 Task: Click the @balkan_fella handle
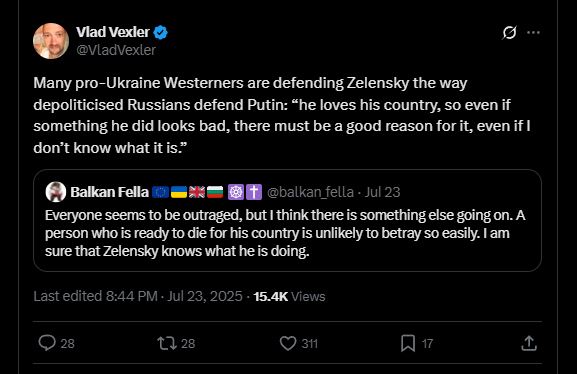(x=310, y=192)
